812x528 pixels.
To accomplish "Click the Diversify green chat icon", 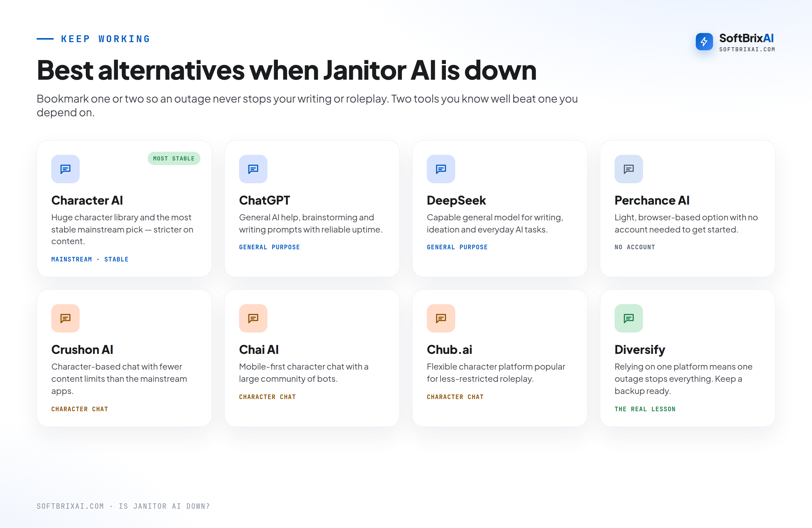I will pos(629,318).
